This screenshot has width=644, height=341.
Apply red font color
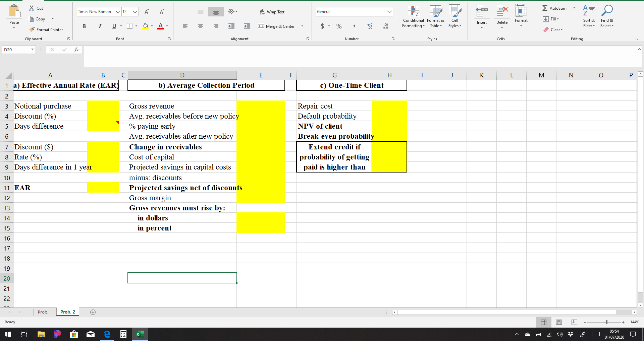pyautogui.click(x=161, y=26)
